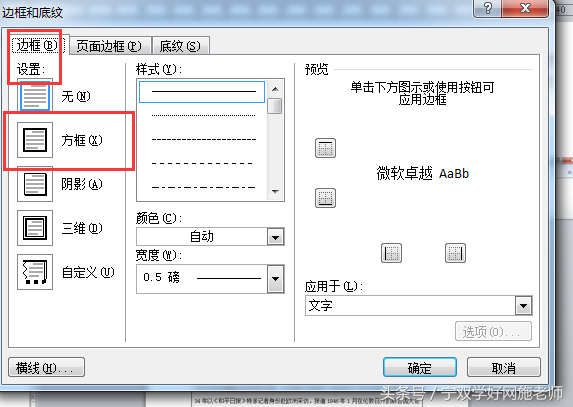Click the 取消 button
Viewport: 573px width, 407px height.
point(504,367)
